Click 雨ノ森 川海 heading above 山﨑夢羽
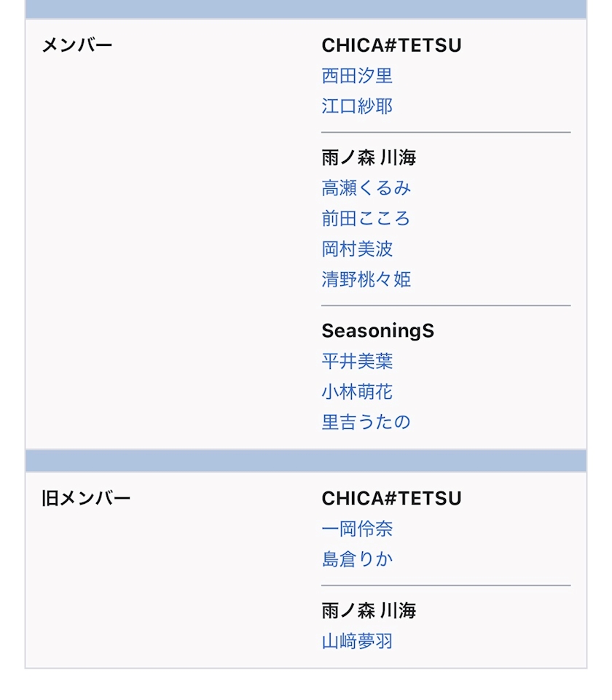The height and width of the screenshot is (700, 612). [x=369, y=610]
